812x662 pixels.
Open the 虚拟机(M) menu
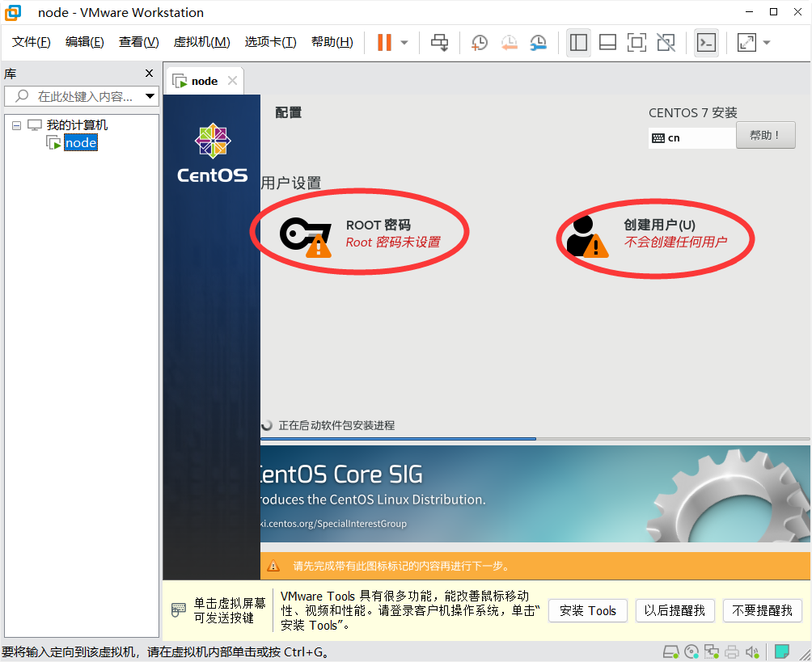point(201,42)
